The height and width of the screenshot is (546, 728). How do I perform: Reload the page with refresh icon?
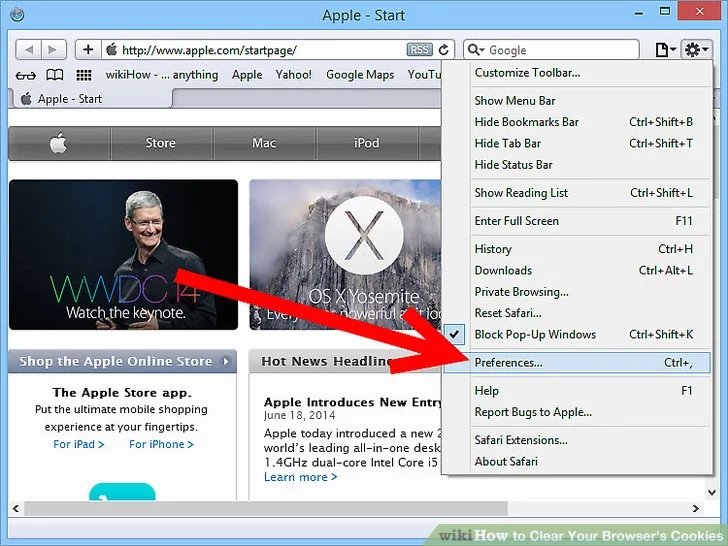click(x=444, y=50)
